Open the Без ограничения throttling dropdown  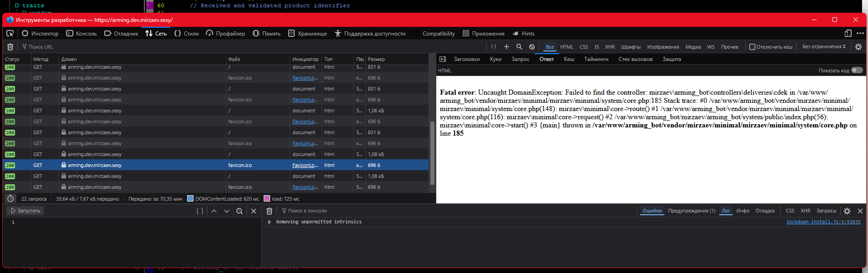[824, 47]
